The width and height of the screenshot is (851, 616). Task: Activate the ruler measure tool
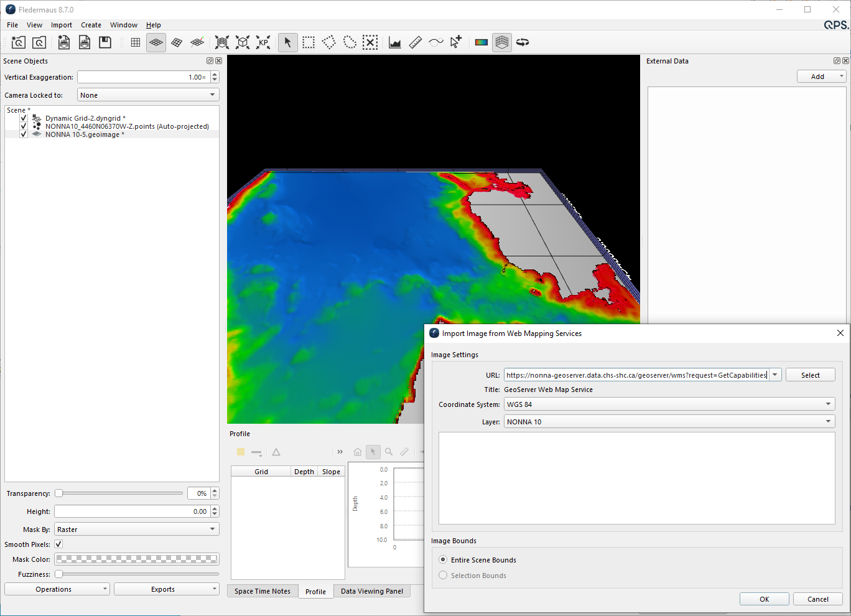416,42
